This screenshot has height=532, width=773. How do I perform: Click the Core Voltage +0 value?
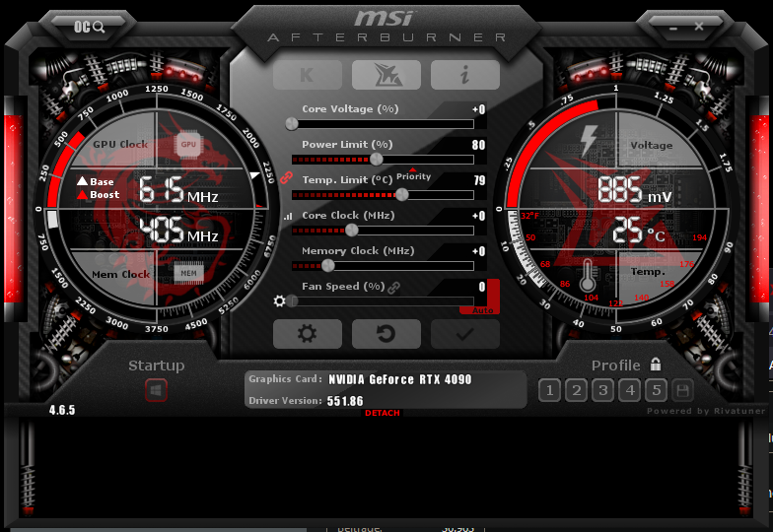pyautogui.click(x=479, y=109)
